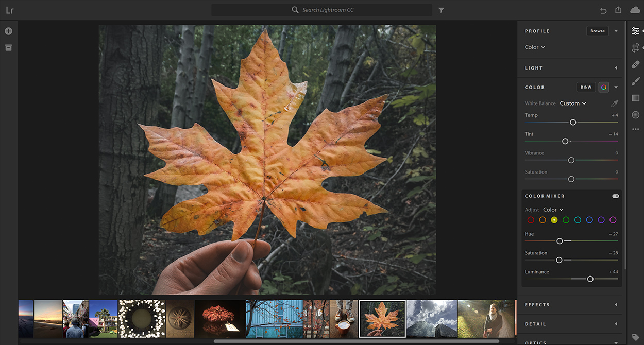This screenshot has height=345, width=644.
Task: Toggle the color mixer wheel button
Action: 603,87
